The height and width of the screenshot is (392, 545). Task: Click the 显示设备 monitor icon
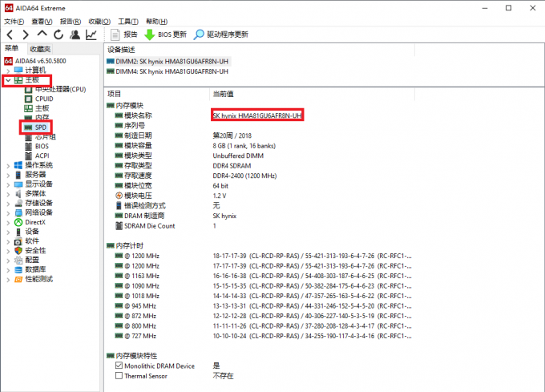pyautogui.click(x=18, y=184)
